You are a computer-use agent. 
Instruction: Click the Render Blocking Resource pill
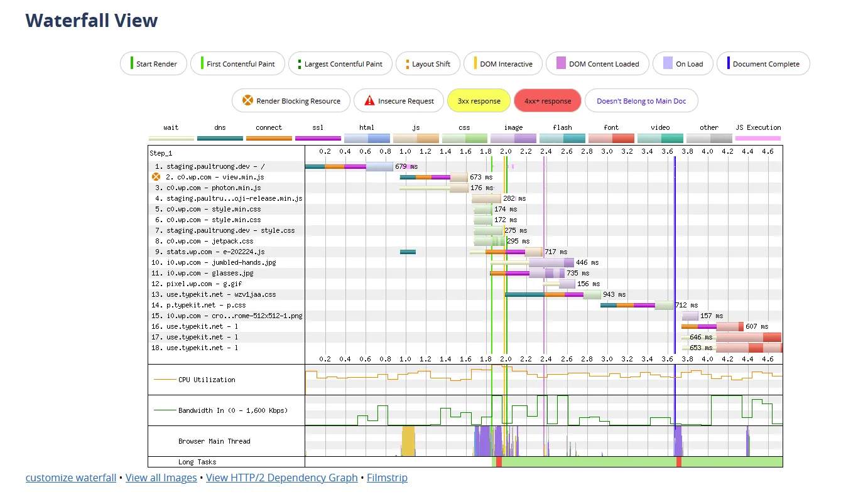point(291,100)
